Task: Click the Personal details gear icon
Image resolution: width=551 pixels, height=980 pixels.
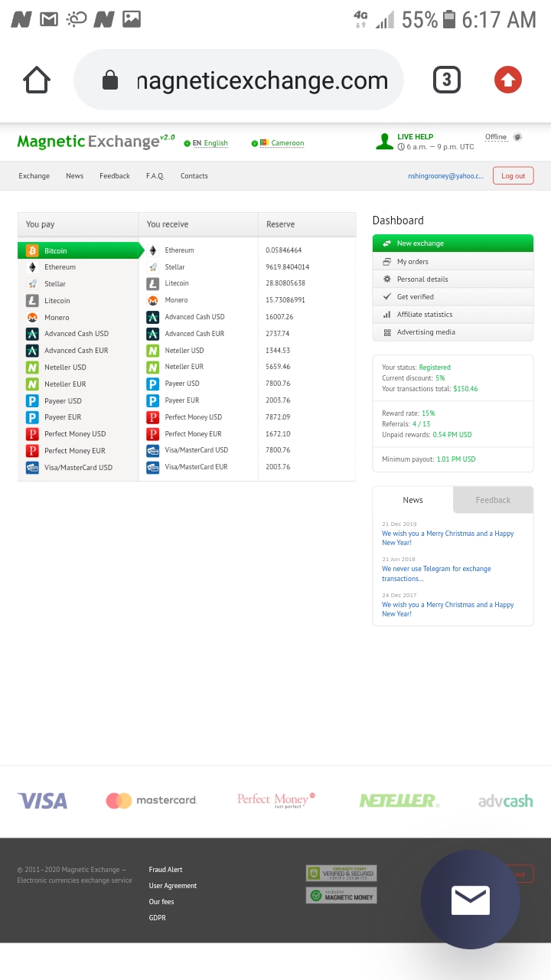Action: tap(387, 279)
